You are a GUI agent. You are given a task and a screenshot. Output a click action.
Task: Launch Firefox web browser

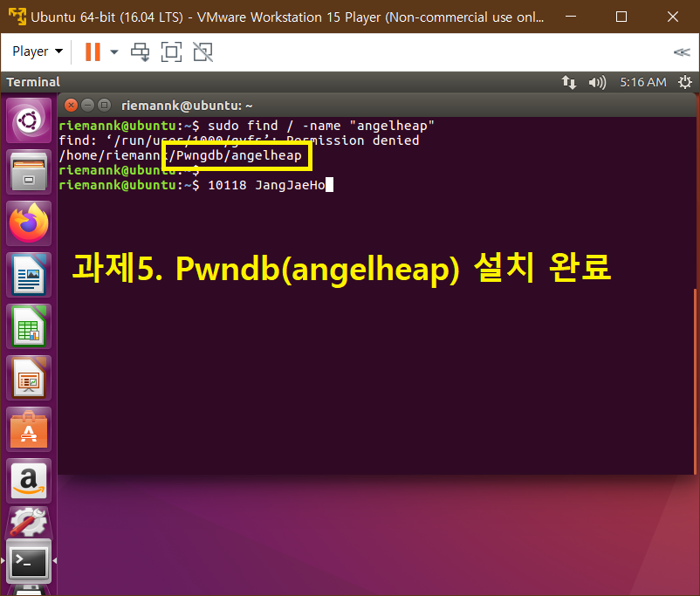[29, 223]
